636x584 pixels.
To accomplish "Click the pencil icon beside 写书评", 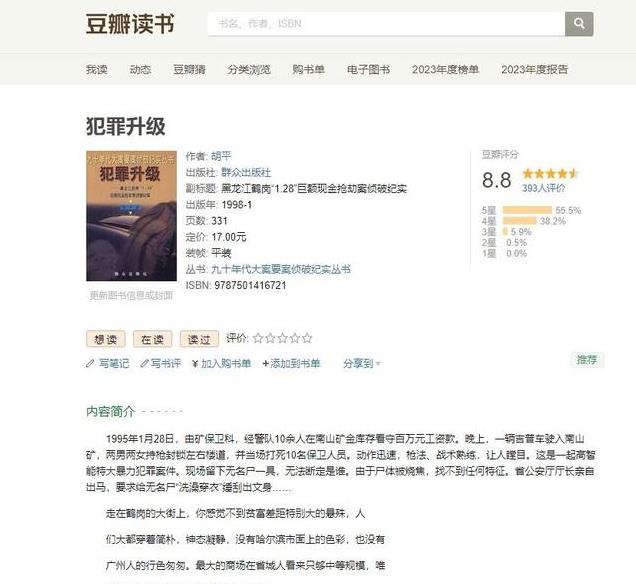I will [x=144, y=363].
